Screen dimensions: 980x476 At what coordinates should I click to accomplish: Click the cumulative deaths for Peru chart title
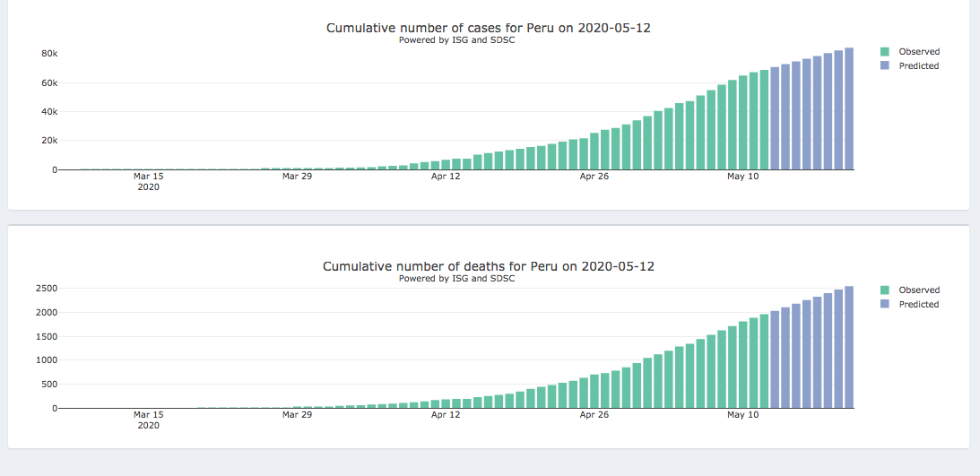pos(488,266)
